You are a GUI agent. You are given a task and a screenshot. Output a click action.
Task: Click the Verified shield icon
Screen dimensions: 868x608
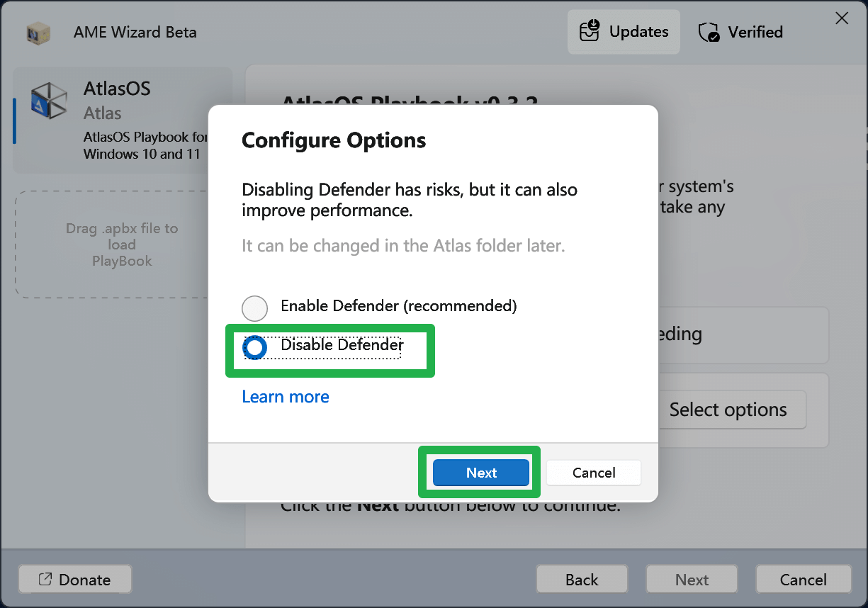click(x=709, y=33)
